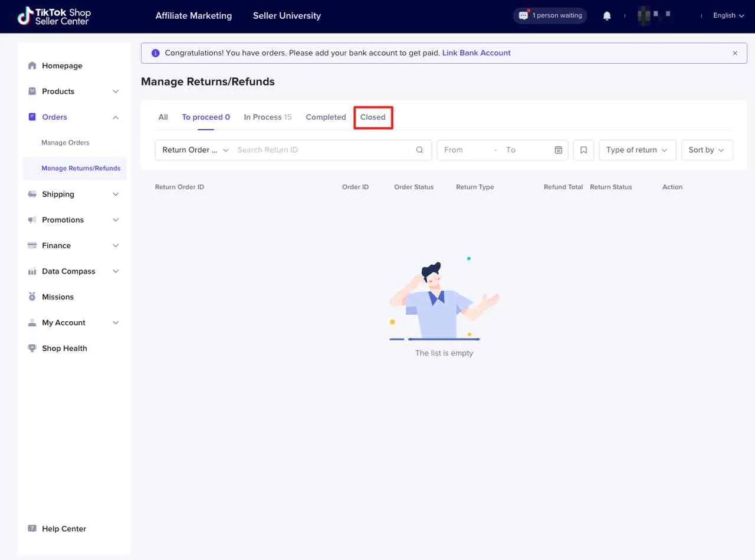
Task: Click the search magnifier icon
Action: pyautogui.click(x=419, y=150)
